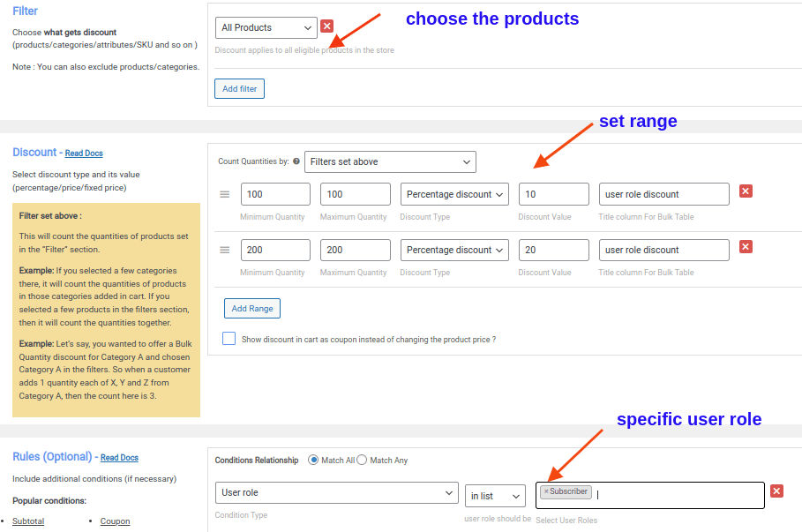802x532 pixels.
Task: Click the Add filter button
Action: (x=238, y=88)
